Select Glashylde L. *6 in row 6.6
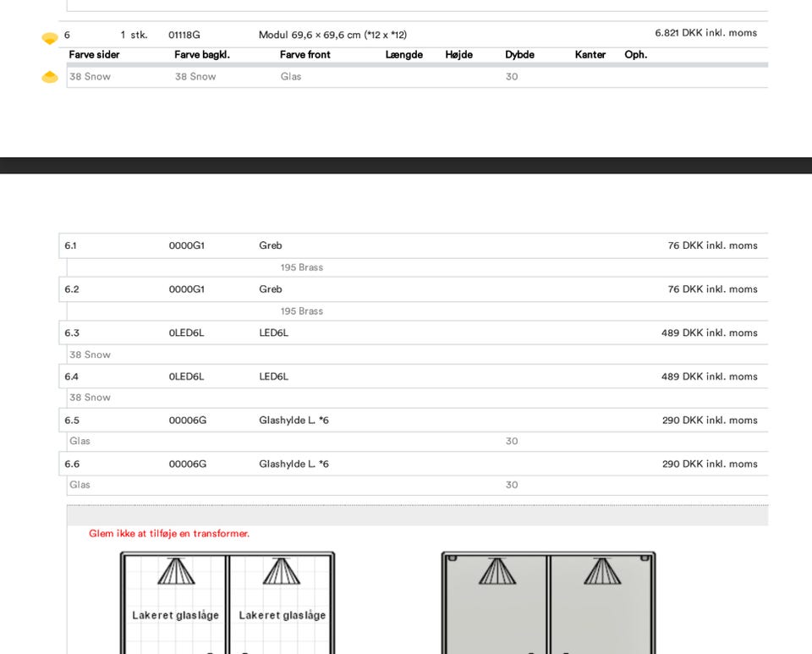This screenshot has width=812, height=654. pos(294,464)
